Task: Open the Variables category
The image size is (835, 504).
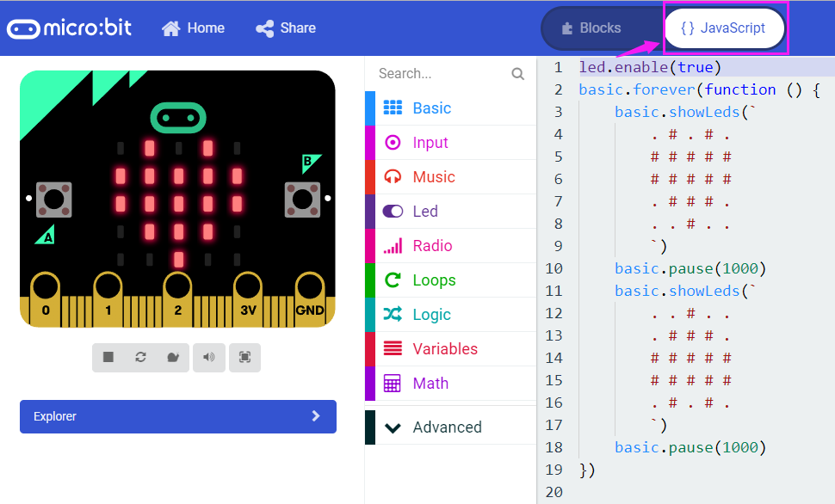Action: click(x=450, y=349)
